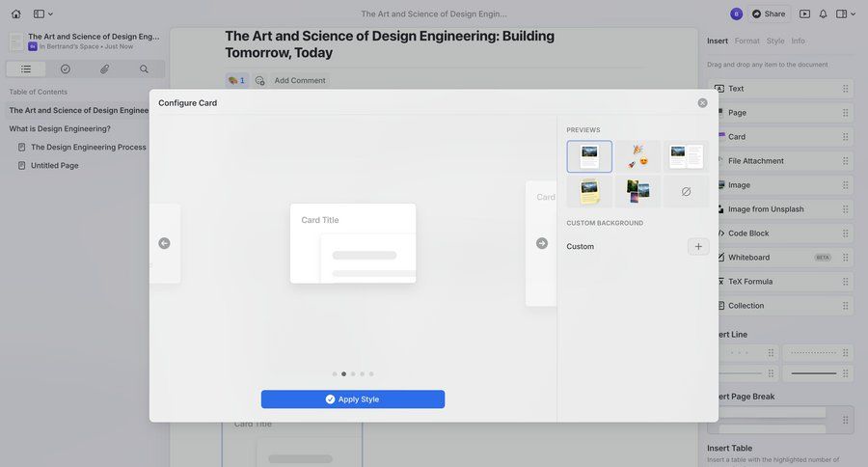868x467 pixels.
Task: Add emoji reaction icon beside comment
Action: [259, 80]
